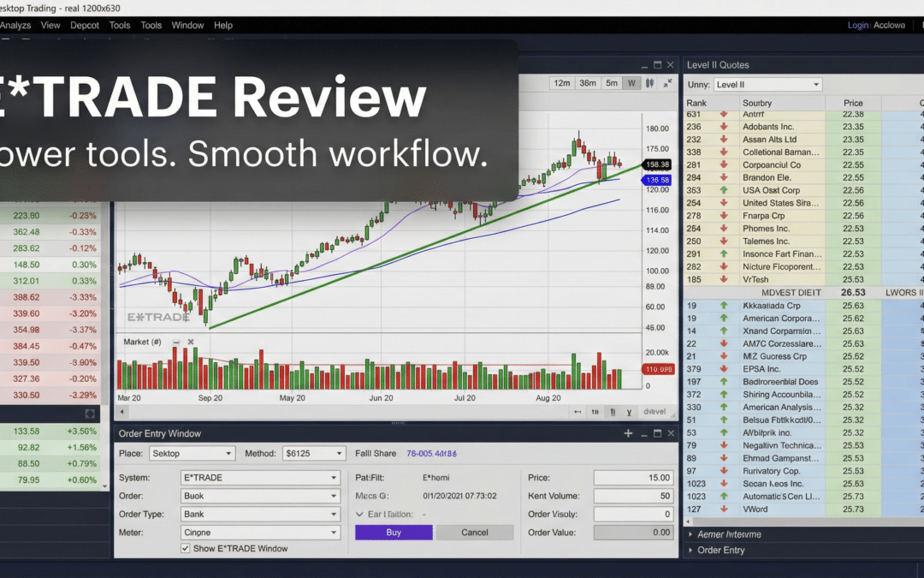The width and height of the screenshot is (924, 578).
Task: Switch chart to candlestick style icon
Action: pos(649,83)
